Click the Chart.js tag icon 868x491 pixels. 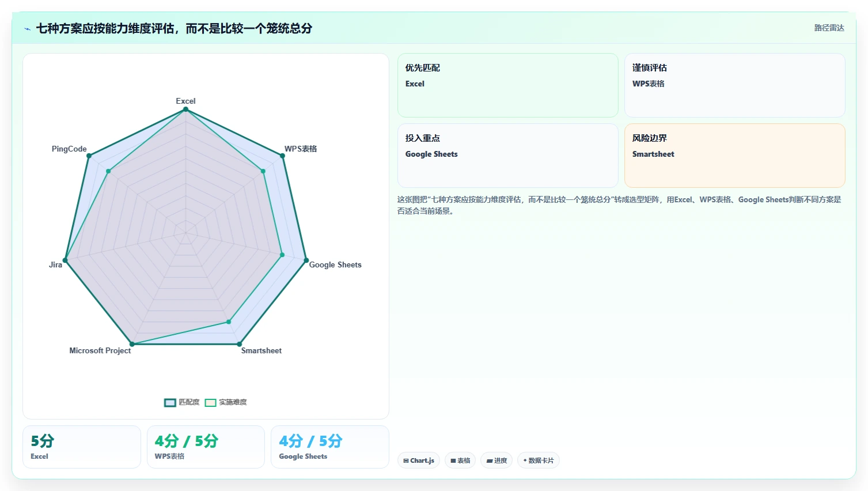406,461
